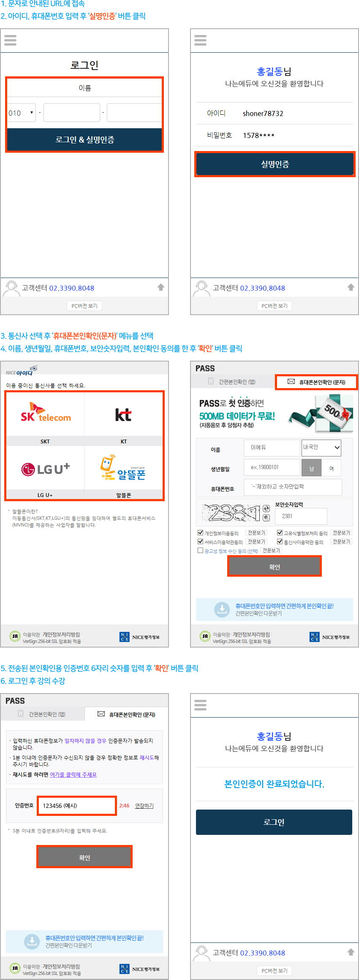This screenshot has width=359, height=980.
Task: Click the 연장하기 timer extension link
Action: (144, 806)
